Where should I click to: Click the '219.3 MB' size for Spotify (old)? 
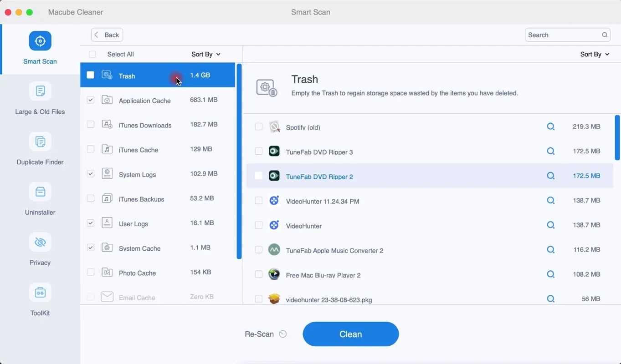[586, 126]
